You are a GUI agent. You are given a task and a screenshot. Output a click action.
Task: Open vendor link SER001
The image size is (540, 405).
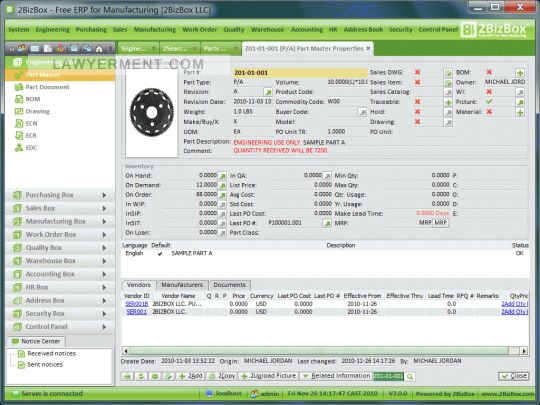(x=136, y=312)
